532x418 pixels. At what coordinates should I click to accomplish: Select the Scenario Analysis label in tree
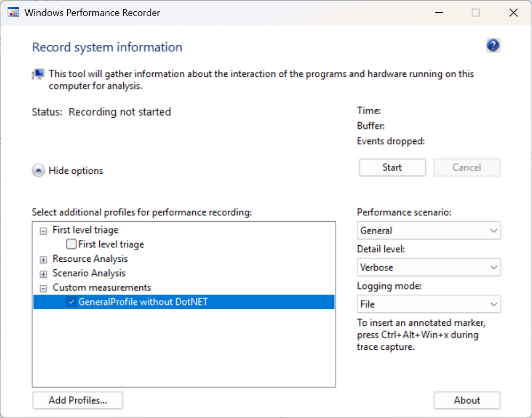click(x=89, y=274)
